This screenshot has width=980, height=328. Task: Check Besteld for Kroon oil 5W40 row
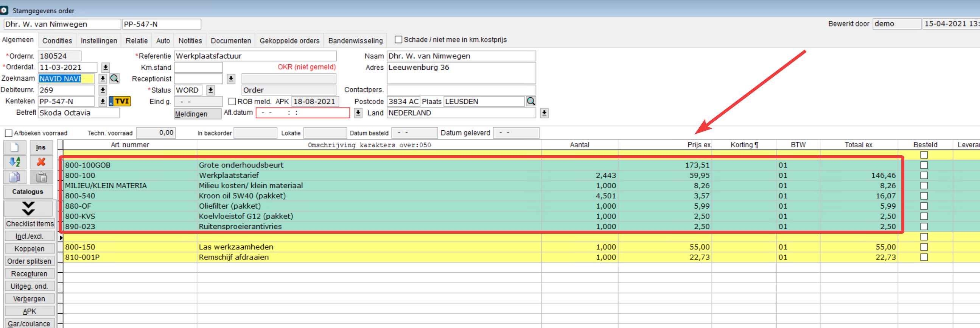[x=924, y=196]
